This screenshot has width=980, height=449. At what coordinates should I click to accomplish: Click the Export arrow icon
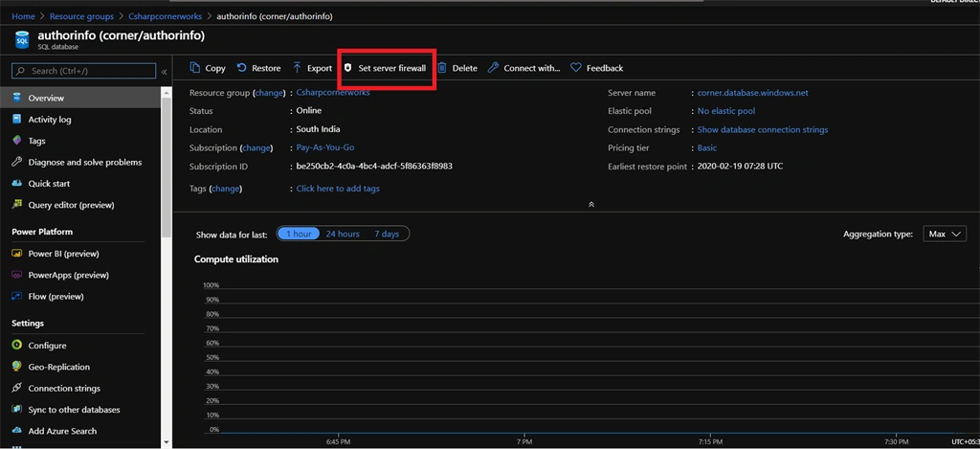(x=297, y=68)
